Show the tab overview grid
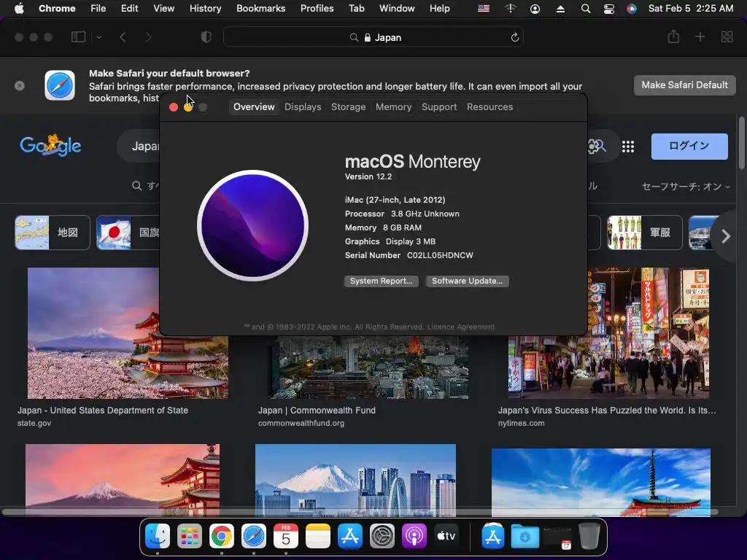The height and width of the screenshot is (560, 747). pyautogui.click(x=727, y=36)
